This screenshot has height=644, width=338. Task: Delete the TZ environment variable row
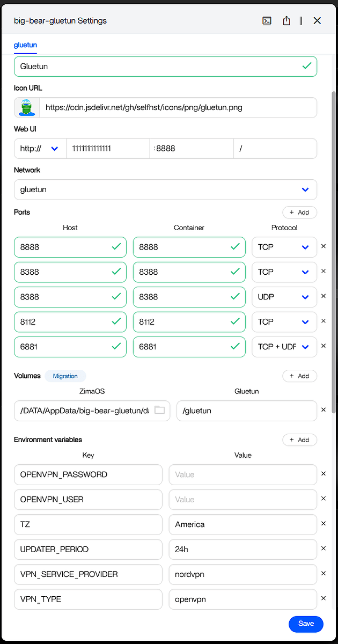(x=323, y=524)
